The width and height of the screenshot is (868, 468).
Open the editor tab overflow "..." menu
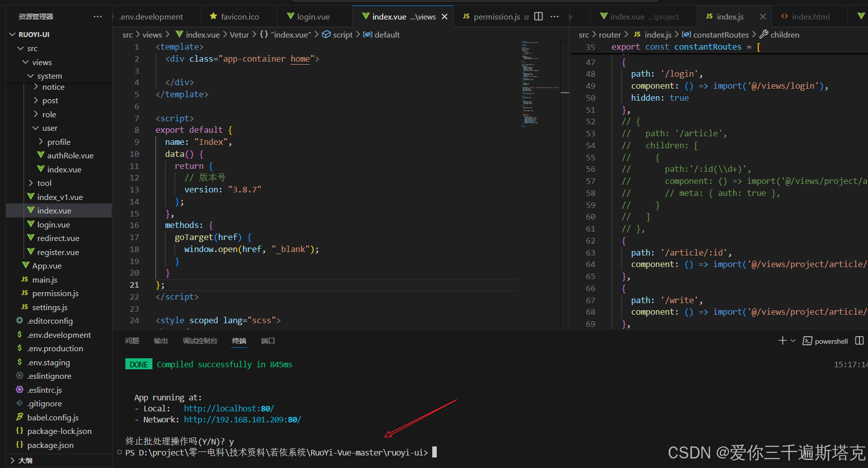point(555,16)
